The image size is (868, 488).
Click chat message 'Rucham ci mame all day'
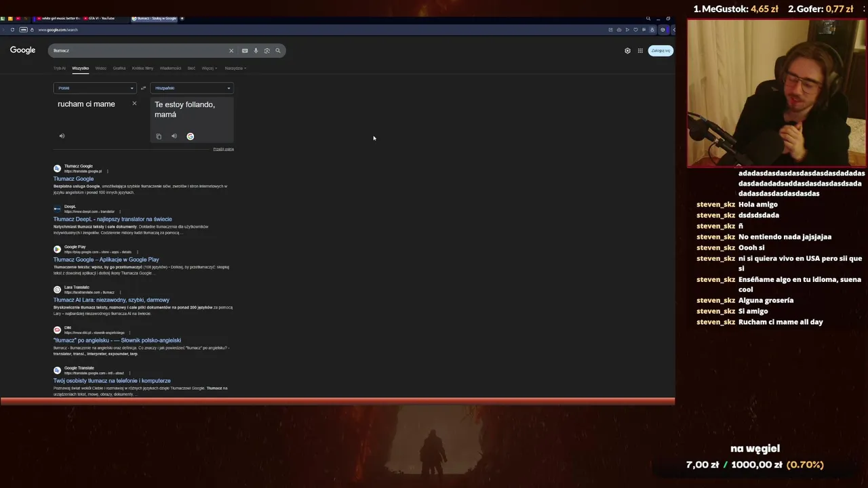point(781,322)
